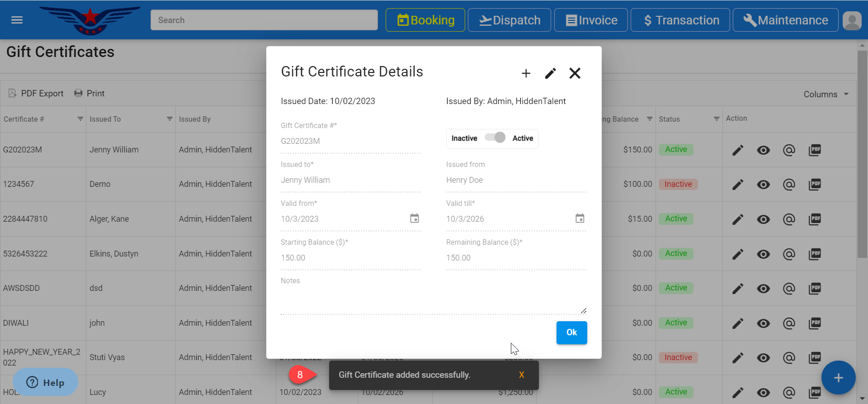View the Elkins, Dustyn certificate details
Viewport: 868px width, 404px height.
pyautogui.click(x=763, y=254)
